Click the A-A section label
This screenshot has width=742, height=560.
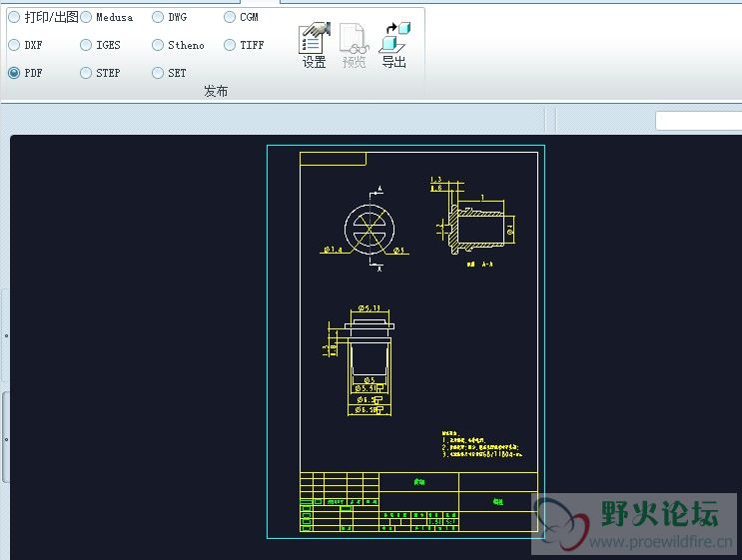(x=479, y=264)
